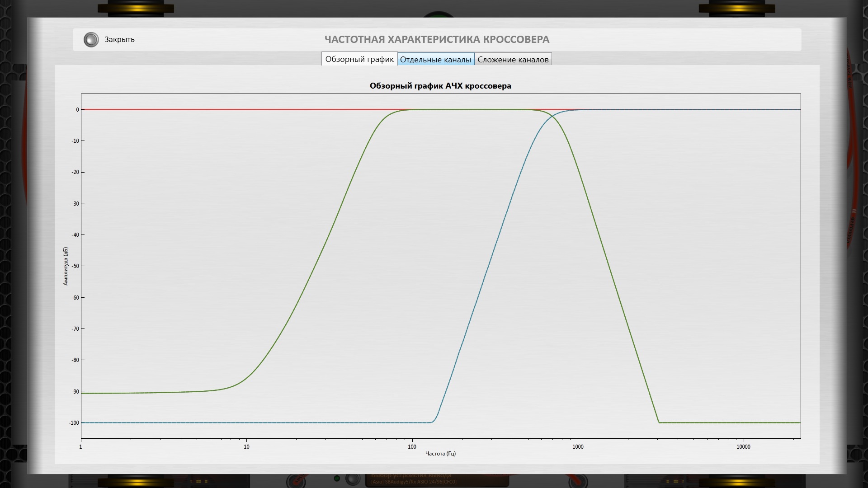This screenshot has height=488, width=868.
Task: Click the Закрыть text label
Action: pos(119,40)
